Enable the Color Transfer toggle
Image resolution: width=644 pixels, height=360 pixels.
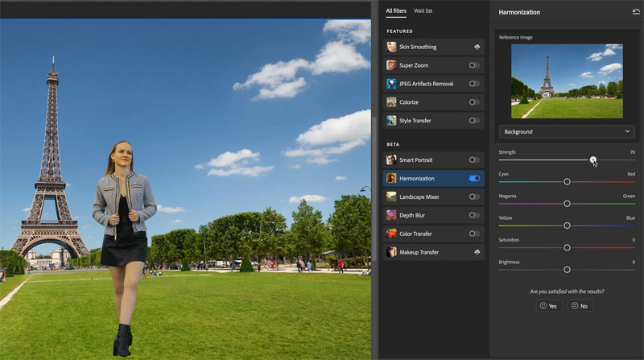(x=474, y=234)
